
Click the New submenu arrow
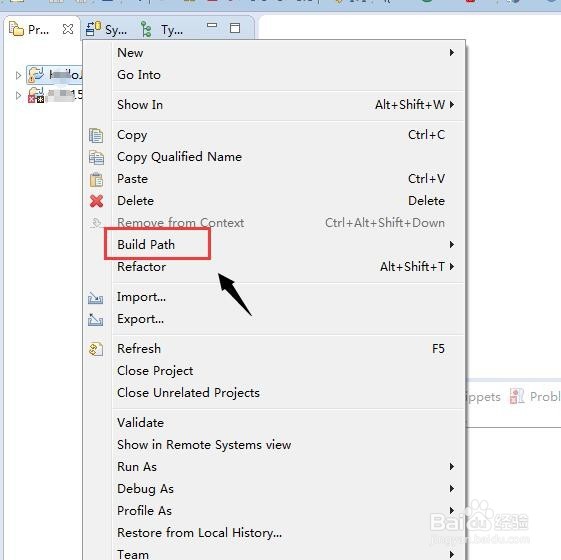[x=452, y=53]
